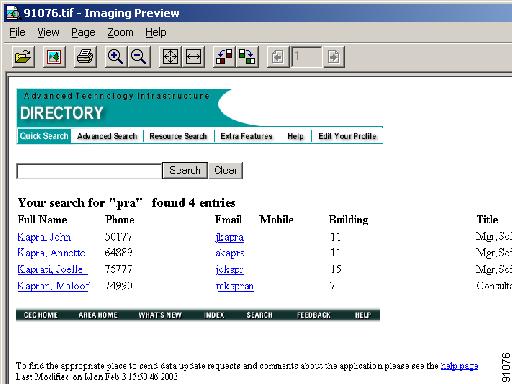Click the Zoom In magnifier icon

point(116,57)
